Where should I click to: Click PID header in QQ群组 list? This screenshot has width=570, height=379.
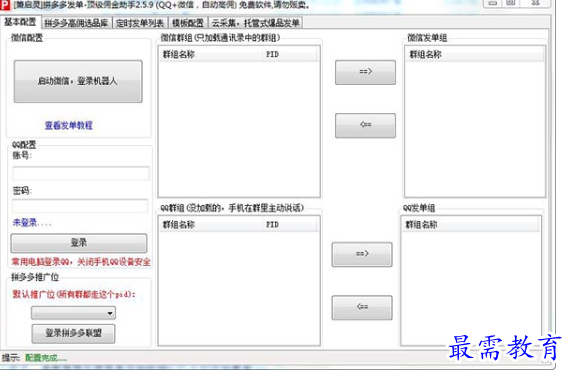point(290,225)
